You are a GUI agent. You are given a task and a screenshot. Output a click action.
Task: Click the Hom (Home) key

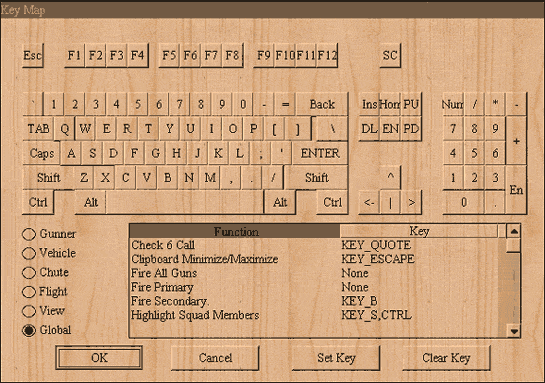coord(390,104)
